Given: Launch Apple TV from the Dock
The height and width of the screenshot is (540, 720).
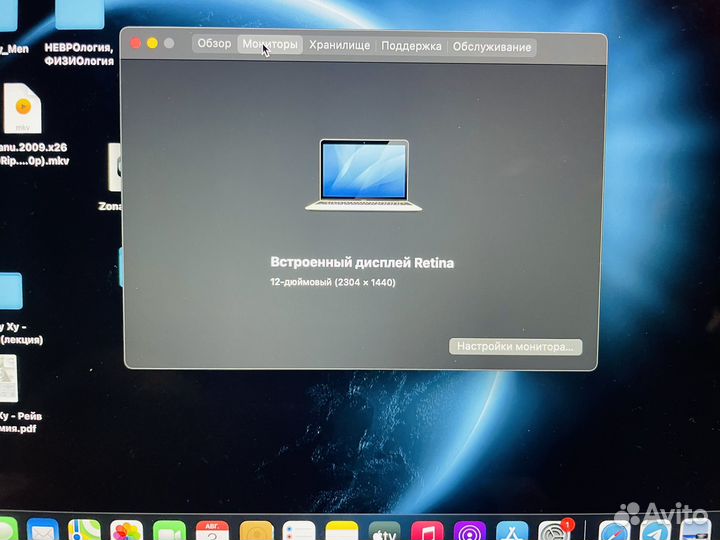Looking at the screenshot, I should tap(385, 531).
